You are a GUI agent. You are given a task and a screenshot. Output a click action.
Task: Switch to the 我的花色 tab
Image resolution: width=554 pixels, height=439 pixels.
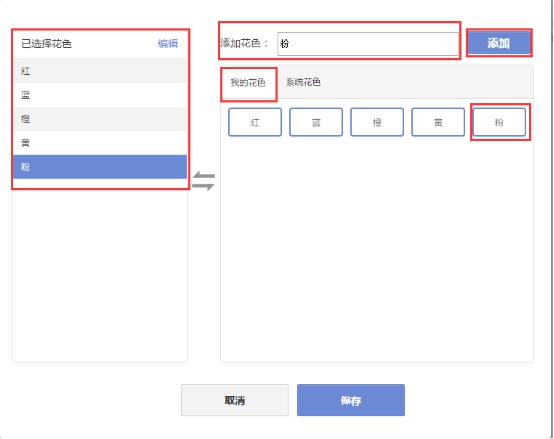(248, 83)
